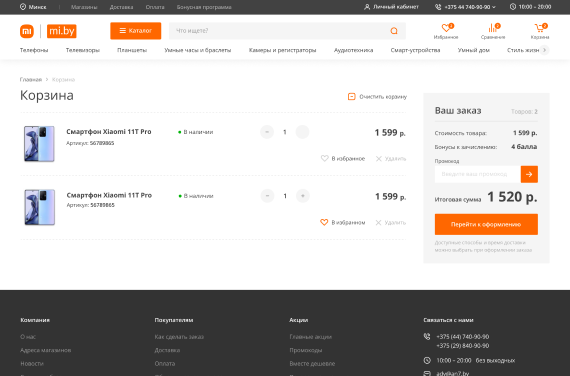Viewport: 570px width, 376px height.
Task: Click the clock icon in the top bar
Action: (513, 7)
